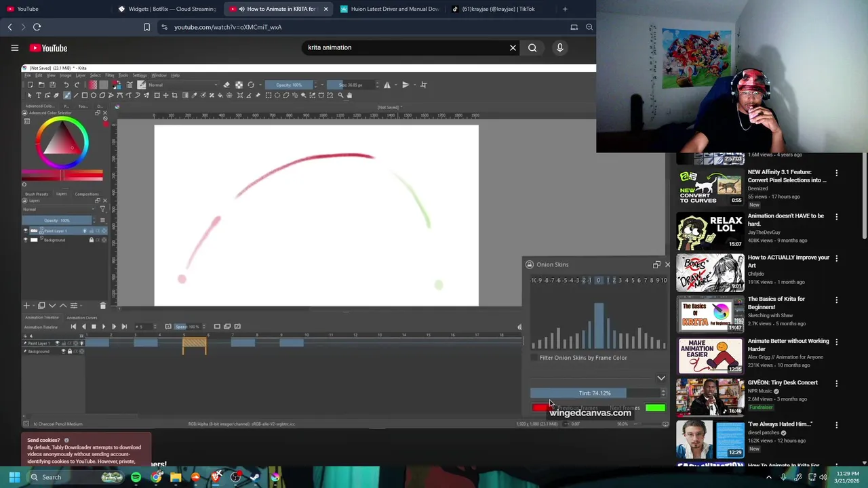This screenshot has width=868, height=488.
Task: Select the Rectangle shape tool
Action: pos(85,96)
